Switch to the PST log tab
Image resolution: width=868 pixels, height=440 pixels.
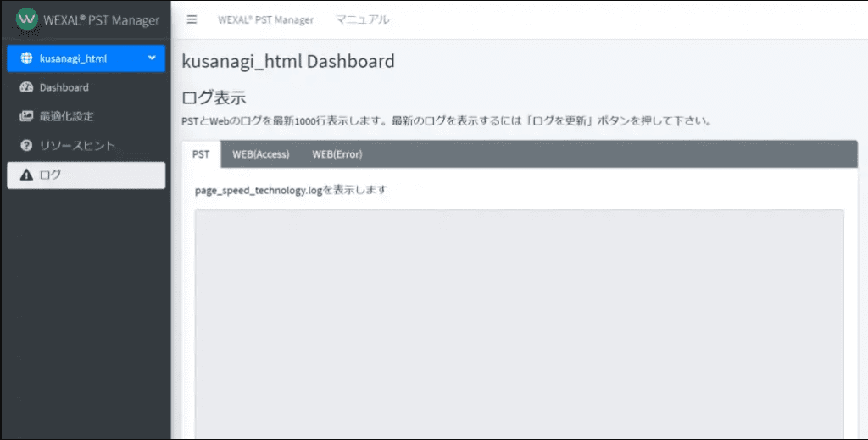point(201,153)
